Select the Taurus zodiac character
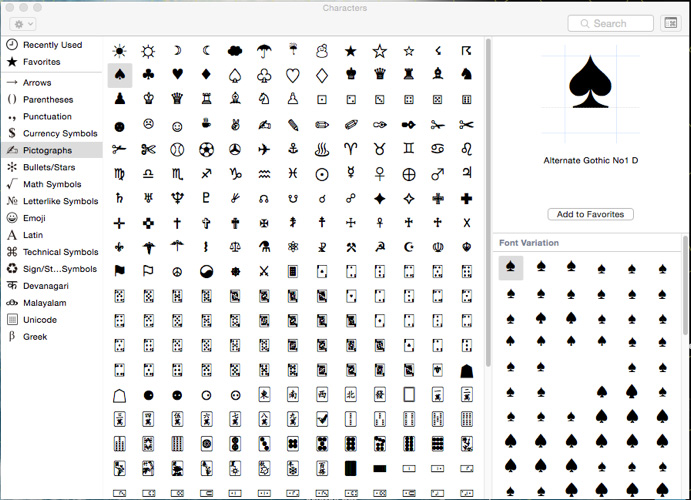 point(379,150)
